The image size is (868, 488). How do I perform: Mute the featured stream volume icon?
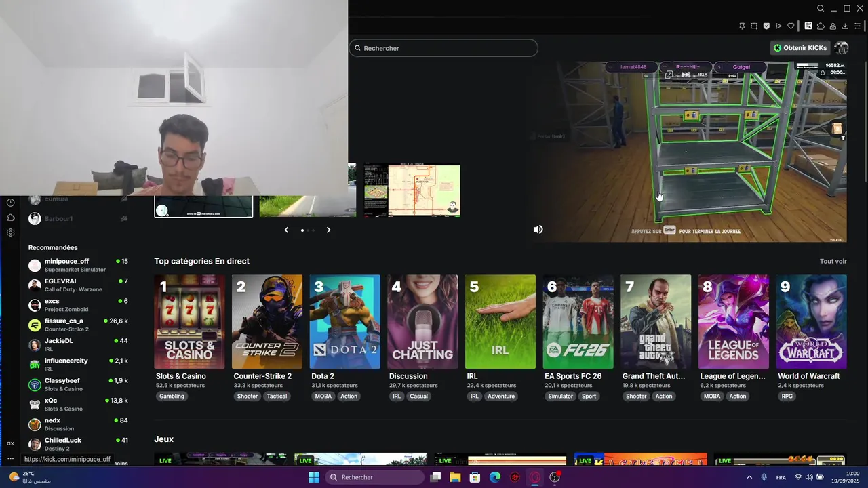[538, 230]
